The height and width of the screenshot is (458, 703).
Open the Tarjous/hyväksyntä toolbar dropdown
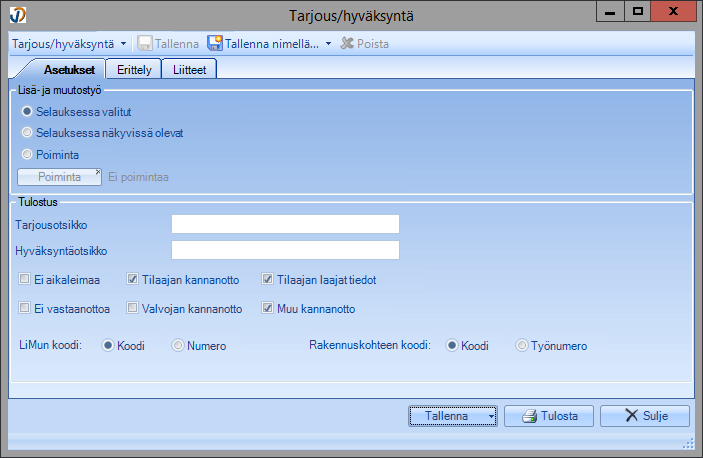coord(123,44)
